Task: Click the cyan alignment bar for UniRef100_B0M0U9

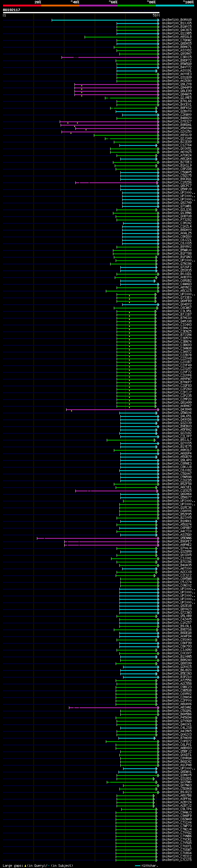Action: [105, 20]
